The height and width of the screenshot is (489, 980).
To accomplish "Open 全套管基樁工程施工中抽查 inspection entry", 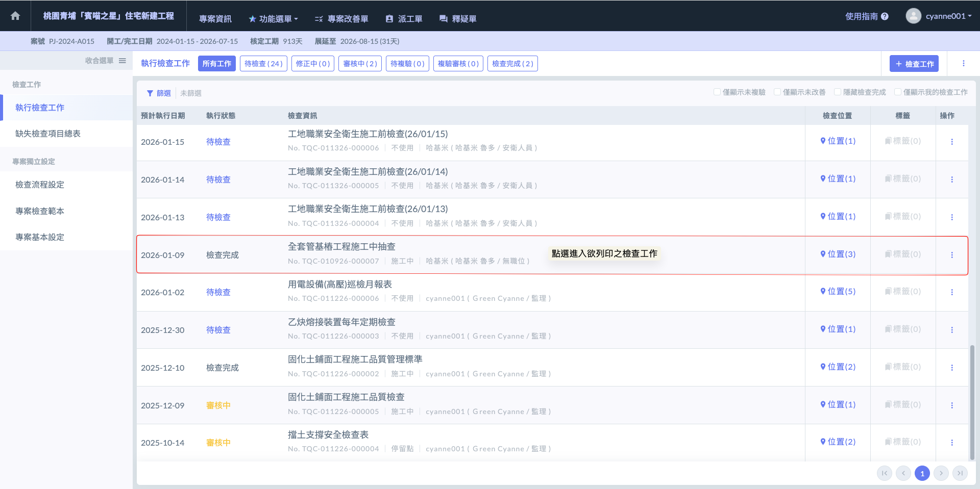I will click(341, 247).
